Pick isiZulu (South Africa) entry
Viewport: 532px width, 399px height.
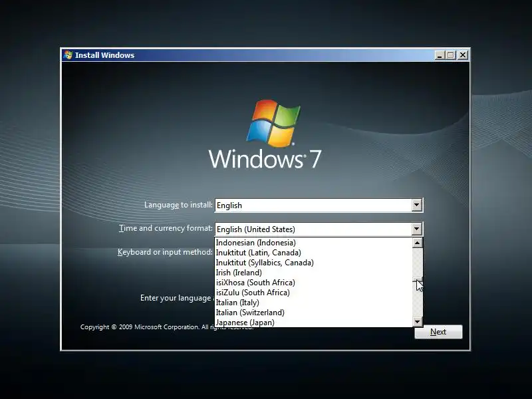pos(313,293)
